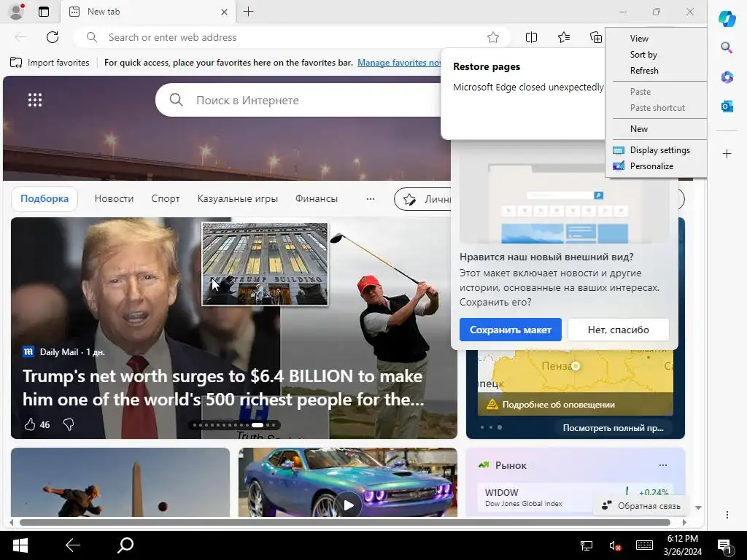Click Обратная связь feedback button
747x560 pixels.
640,506
